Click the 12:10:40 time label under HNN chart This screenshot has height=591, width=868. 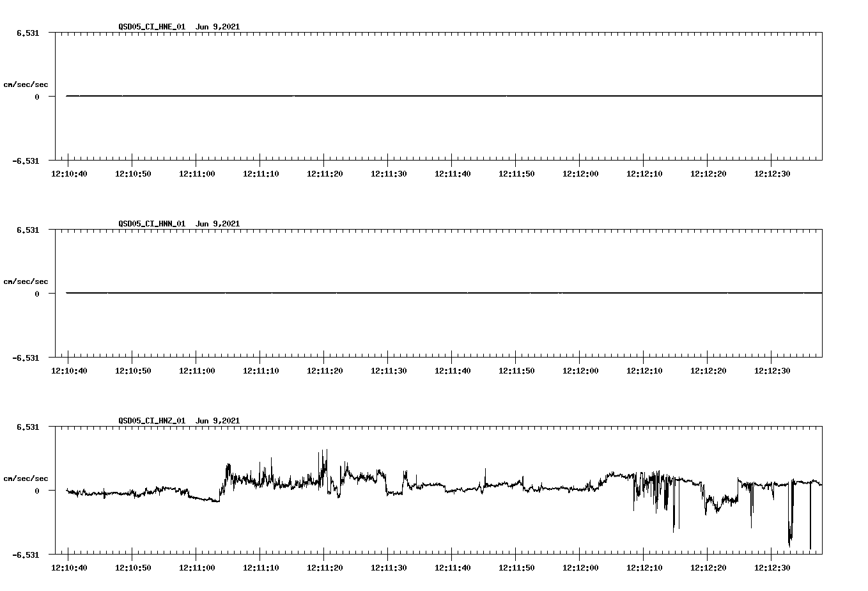[x=69, y=371]
